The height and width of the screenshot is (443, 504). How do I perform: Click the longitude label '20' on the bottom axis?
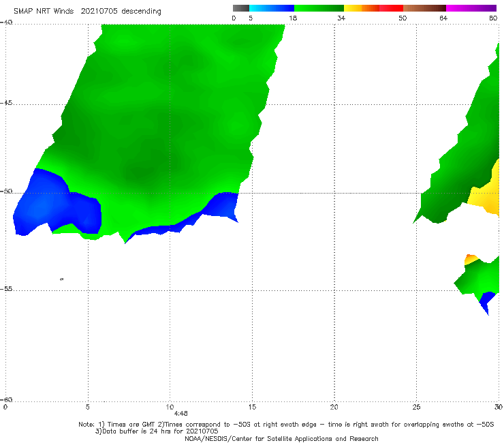pyautogui.click(x=334, y=407)
